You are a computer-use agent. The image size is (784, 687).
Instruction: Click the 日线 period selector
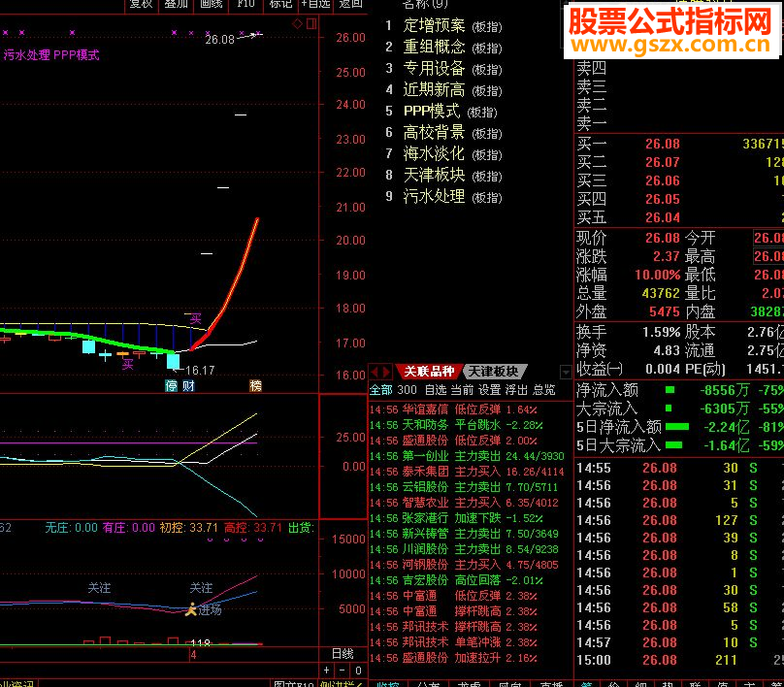[x=343, y=654]
